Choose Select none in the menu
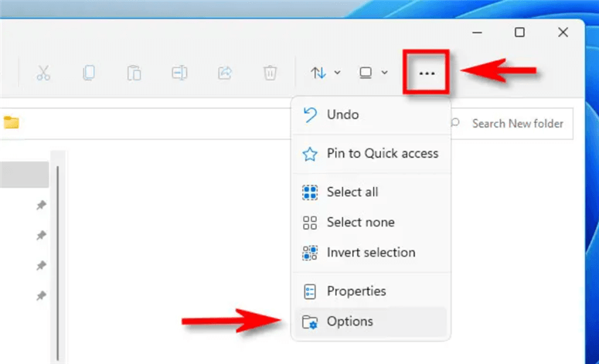599x364 pixels. [370, 223]
